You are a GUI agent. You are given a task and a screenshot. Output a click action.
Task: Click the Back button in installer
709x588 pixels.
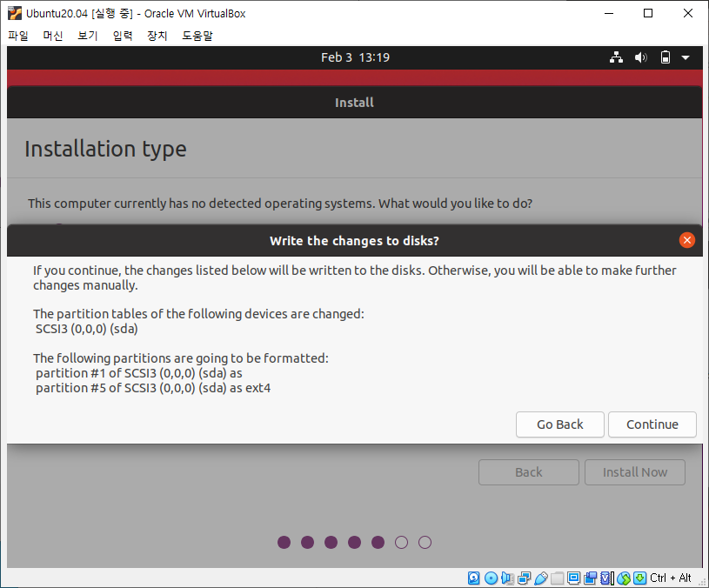(x=529, y=472)
